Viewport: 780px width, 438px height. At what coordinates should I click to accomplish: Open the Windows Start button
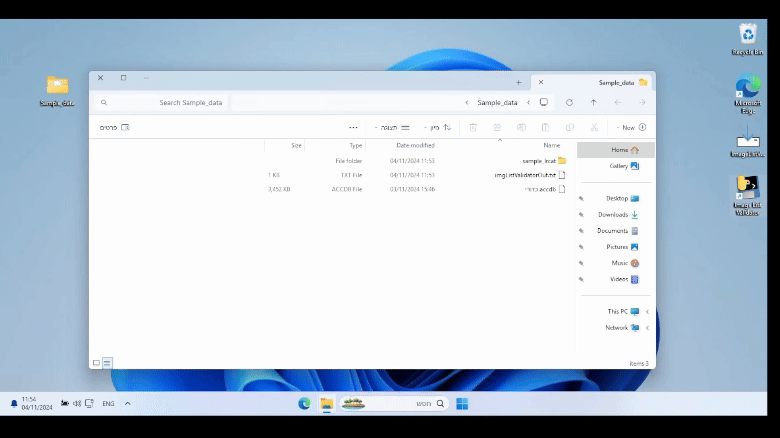[462, 404]
